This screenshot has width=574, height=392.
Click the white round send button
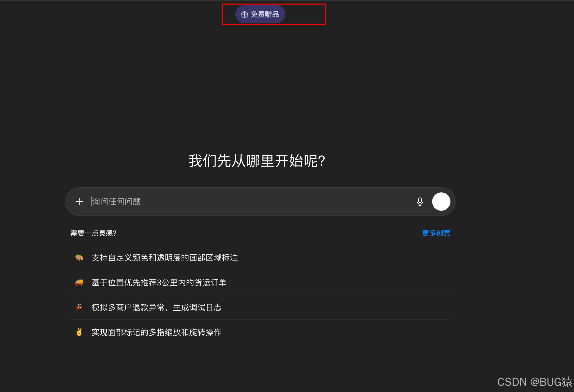(441, 202)
